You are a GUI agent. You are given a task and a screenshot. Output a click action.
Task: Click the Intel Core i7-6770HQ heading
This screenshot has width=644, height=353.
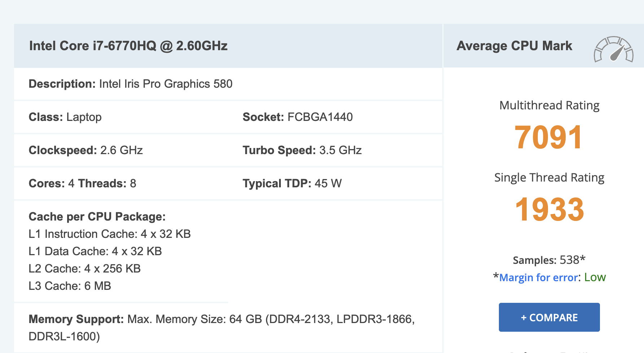[128, 46]
